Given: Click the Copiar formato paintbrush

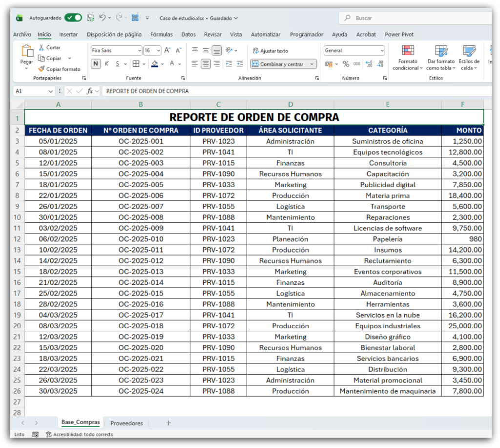Looking at the screenshot, I should coord(42,69).
